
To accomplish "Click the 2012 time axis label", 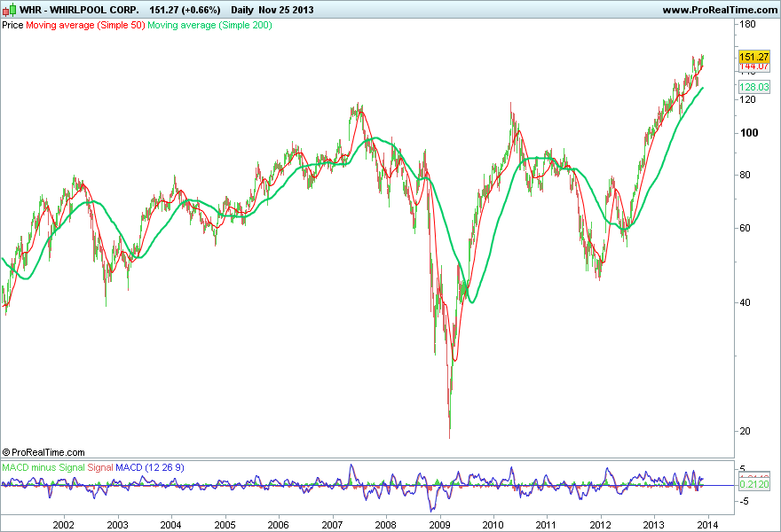I will pos(600,525).
